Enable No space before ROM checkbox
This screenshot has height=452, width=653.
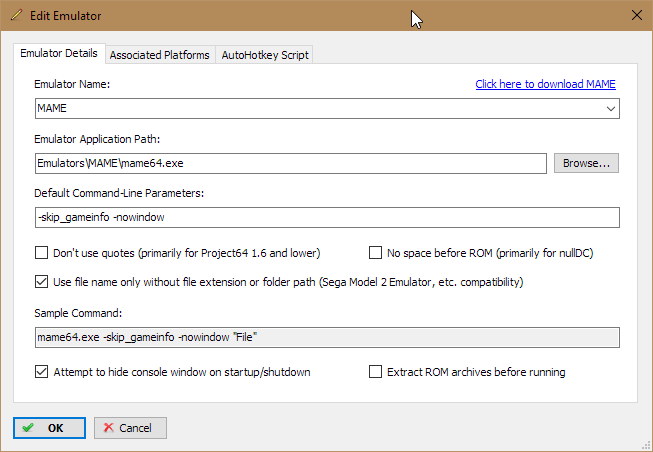click(x=375, y=252)
